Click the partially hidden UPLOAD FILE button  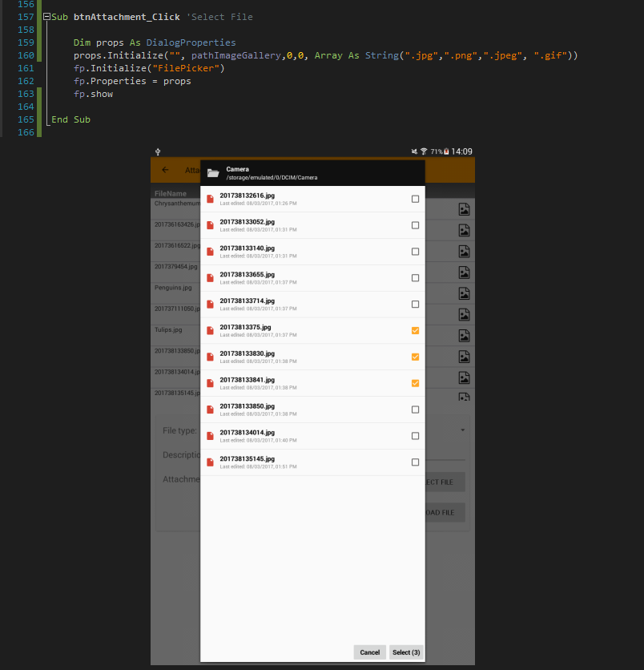click(445, 512)
